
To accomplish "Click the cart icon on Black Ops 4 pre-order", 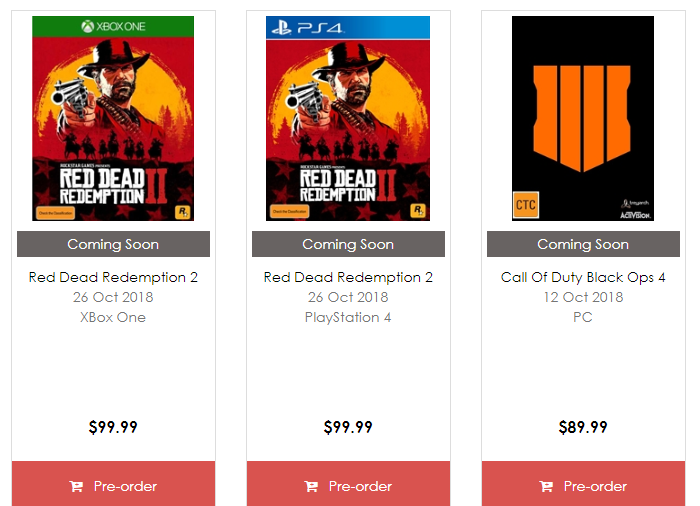I will pyautogui.click(x=546, y=486).
